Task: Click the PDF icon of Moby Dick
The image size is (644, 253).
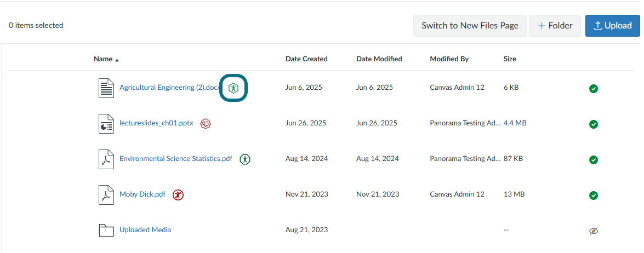Action: [106, 194]
